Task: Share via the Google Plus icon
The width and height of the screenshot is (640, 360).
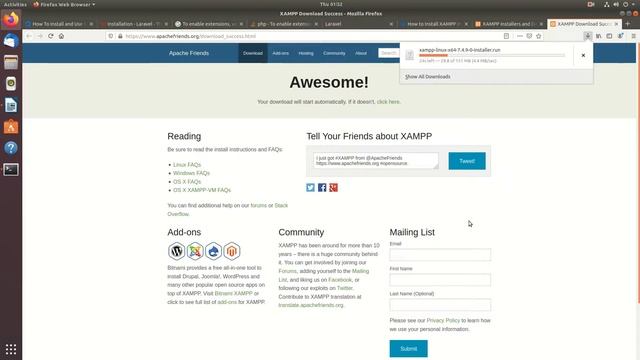Action: pyautogui.click(x=333, y=187)
